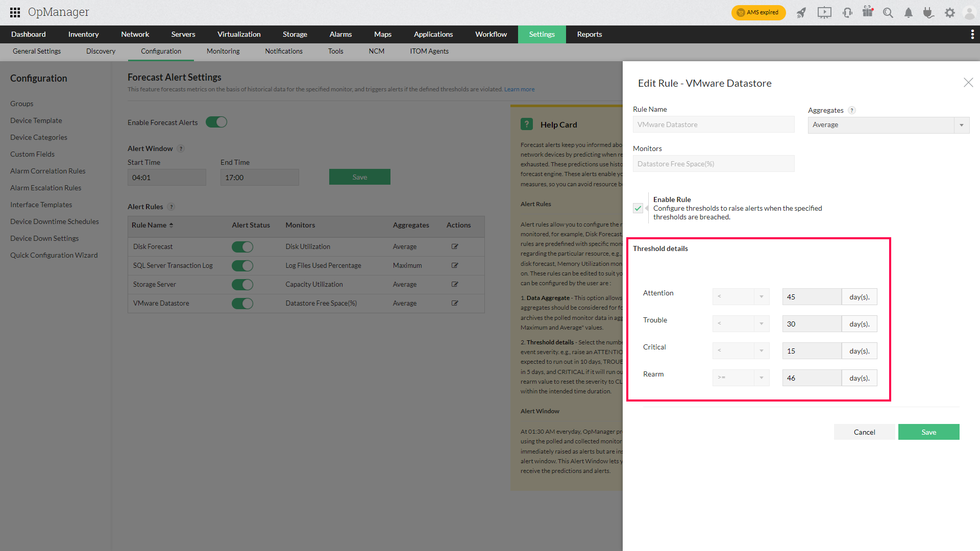Toggle Enable Forecast Alerts switch
The image size is (980, 551).
point(216,122)
